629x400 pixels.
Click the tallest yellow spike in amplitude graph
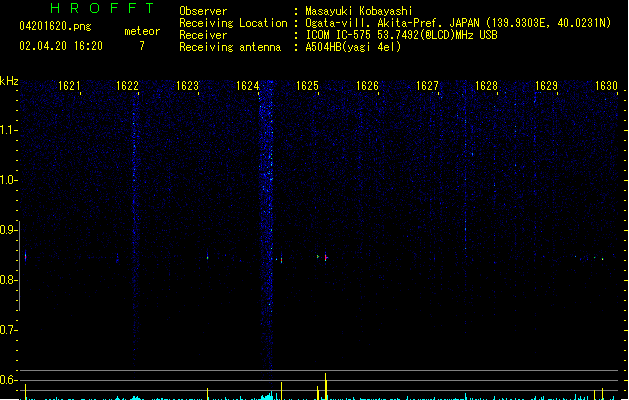coord(326,386)
